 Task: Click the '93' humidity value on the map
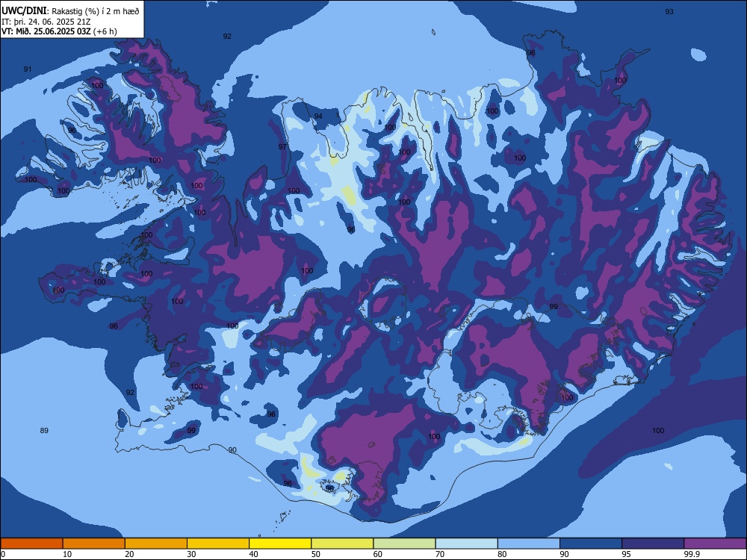pyautogui.click(x=669, y=11)
